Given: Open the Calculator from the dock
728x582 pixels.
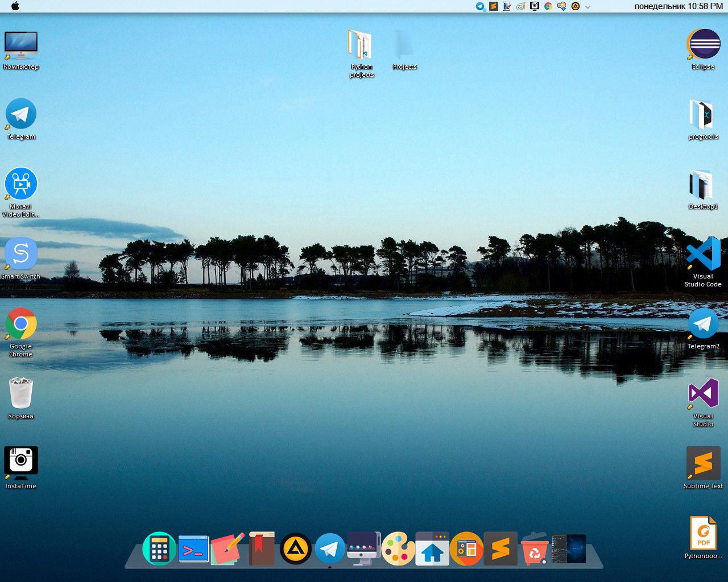Looking at the screenshot, I should click(x=159, y=549).
